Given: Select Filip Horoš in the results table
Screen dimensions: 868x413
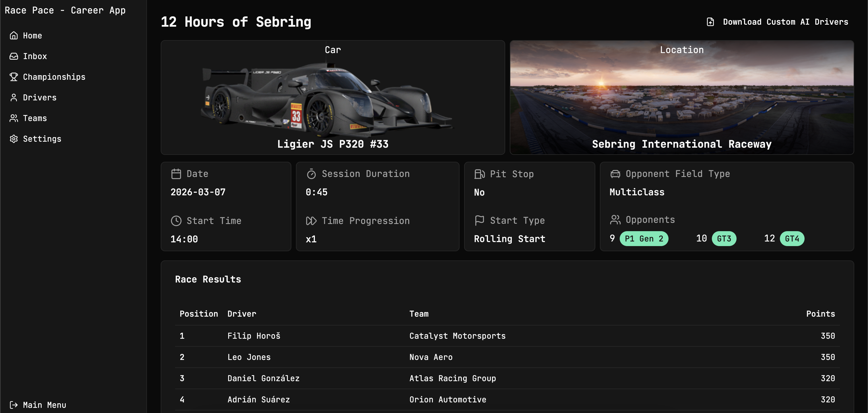Looking at the screenshot, I should click(254, 336).
